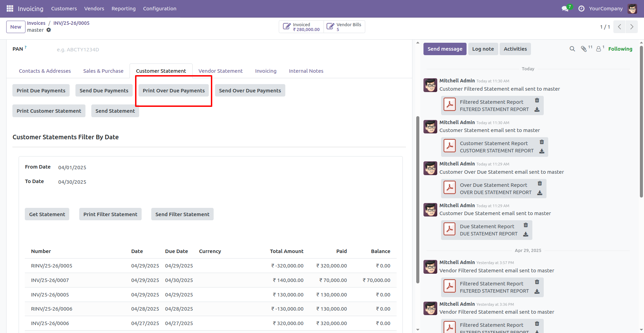Viewport: 644px width, 333px height.
Task: Open the messaging conversations panel
Action: click(x=564, y=8)
